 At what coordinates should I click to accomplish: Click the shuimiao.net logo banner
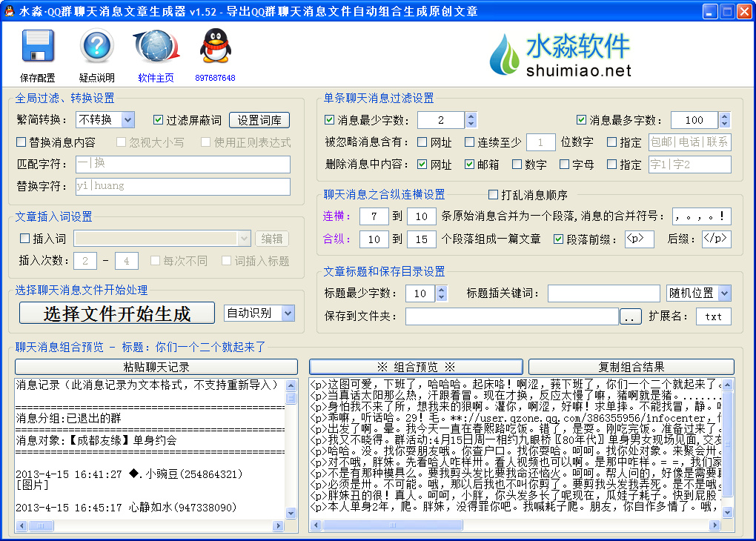[560, 54]
